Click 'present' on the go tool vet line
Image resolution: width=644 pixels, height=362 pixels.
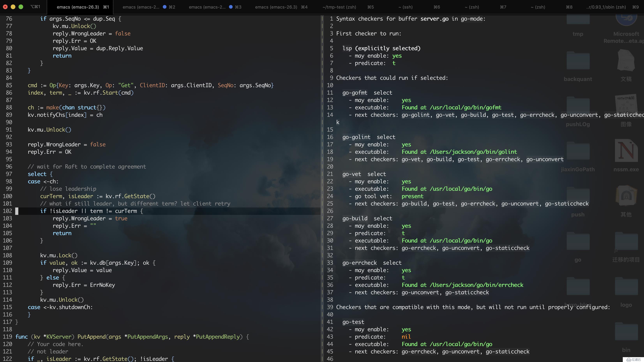[x=413, y=196]
